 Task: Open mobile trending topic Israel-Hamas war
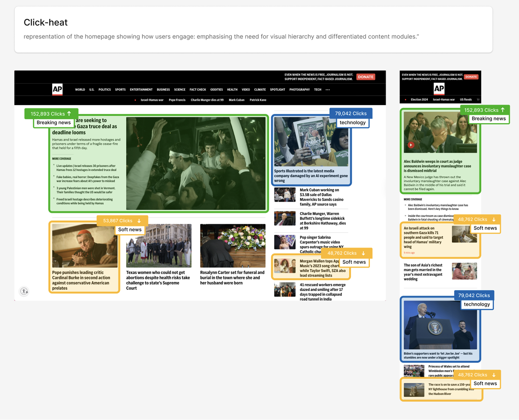pyautogui.click(x=444, y=100)
